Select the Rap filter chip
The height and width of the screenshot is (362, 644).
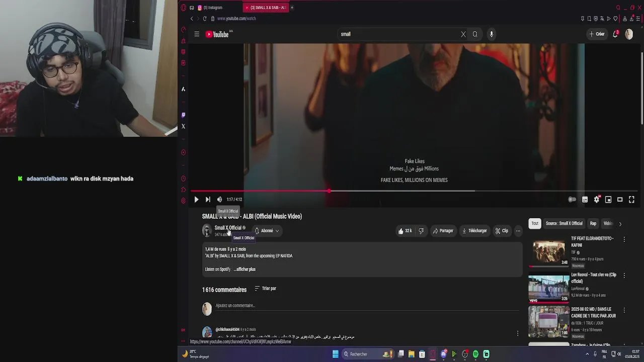593,224
